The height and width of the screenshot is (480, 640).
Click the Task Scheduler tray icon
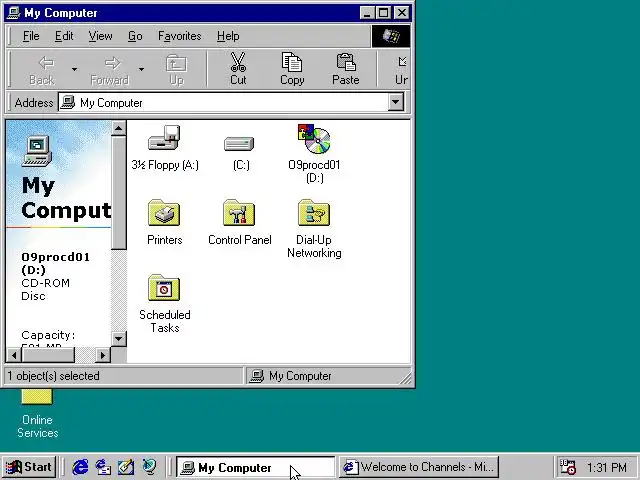[567, 467]
